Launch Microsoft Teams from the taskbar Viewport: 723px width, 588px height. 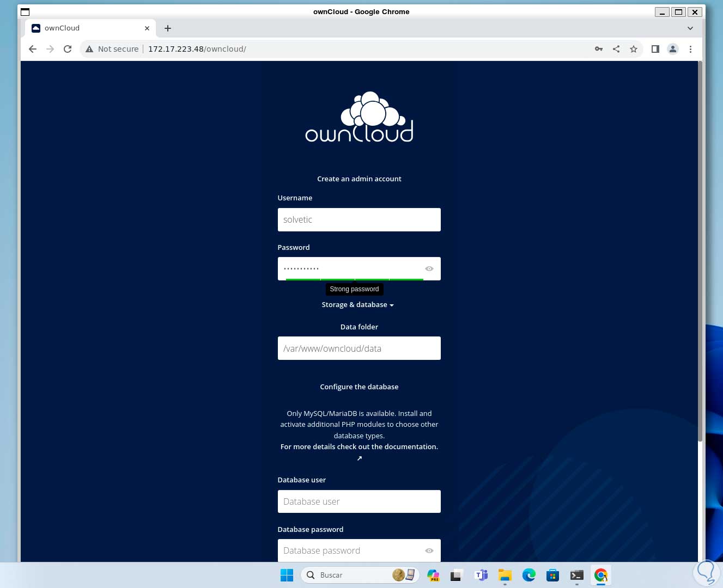click(x=481, y=575)
